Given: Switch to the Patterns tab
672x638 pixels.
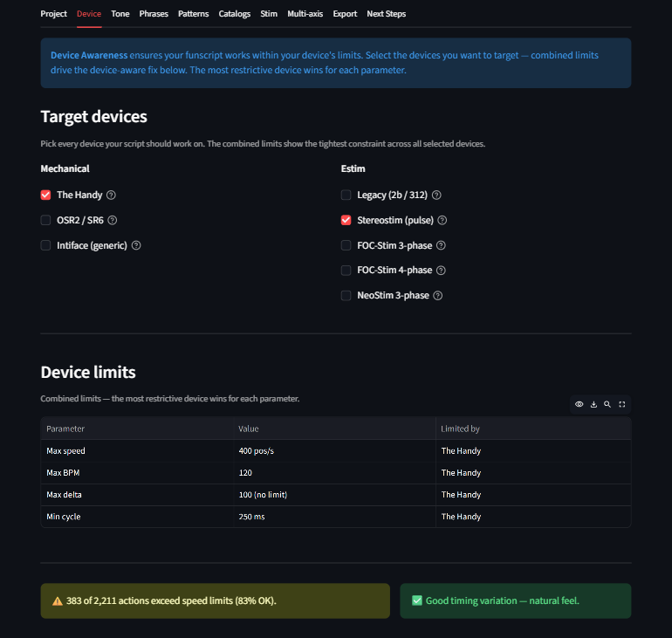Looking at the screenshot, I should [x=193, y=14].
